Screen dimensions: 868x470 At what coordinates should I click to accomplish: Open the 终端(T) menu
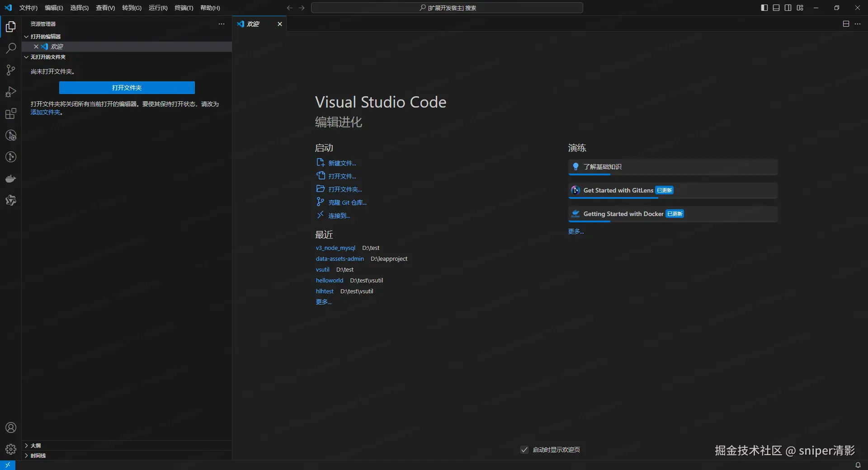[x=184, y=8]
